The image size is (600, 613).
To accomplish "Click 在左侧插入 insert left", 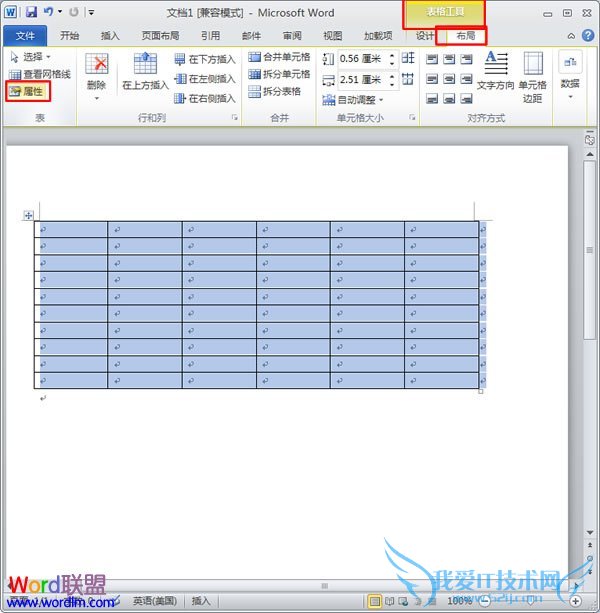I will pos(205,79).
